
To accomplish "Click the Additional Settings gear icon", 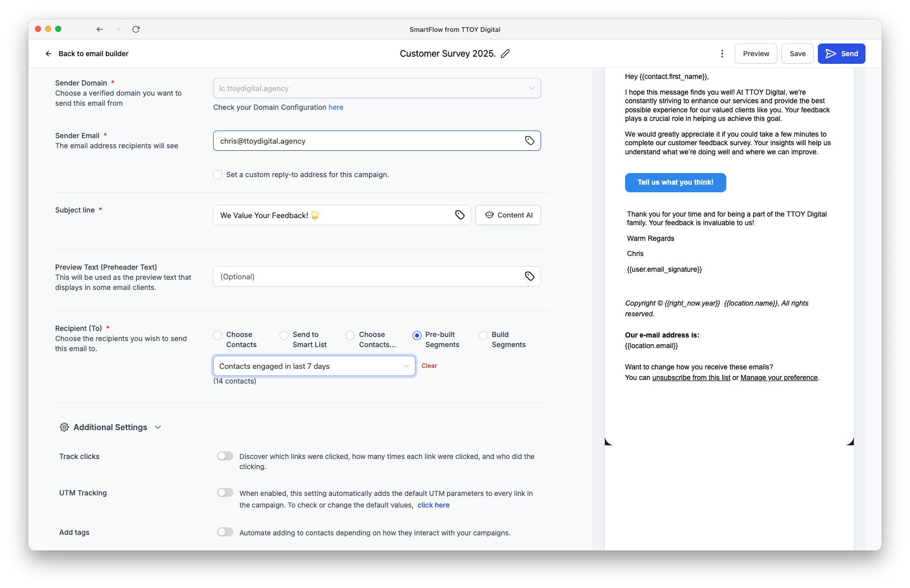I will coord(64,427).
